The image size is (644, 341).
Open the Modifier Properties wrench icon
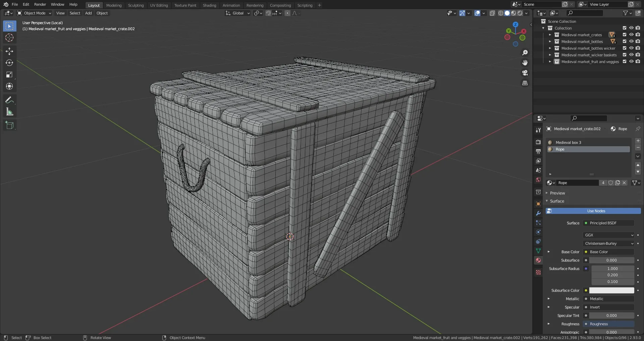538,213
